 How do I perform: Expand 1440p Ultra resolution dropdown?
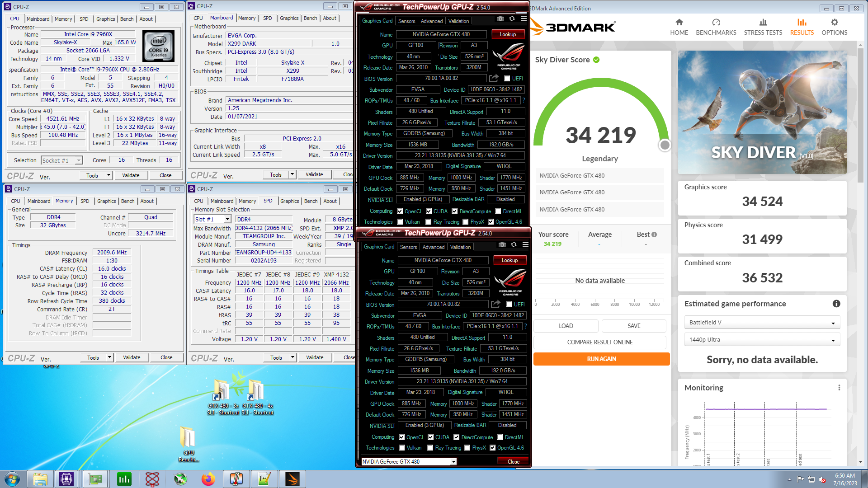coord(762,340)
